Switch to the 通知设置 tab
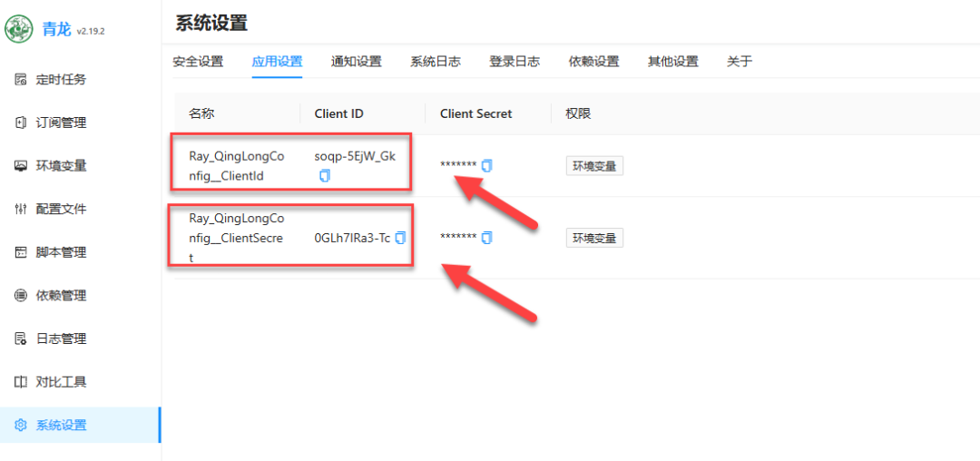Viewport: 980px width, 461px height. (357, 61)
